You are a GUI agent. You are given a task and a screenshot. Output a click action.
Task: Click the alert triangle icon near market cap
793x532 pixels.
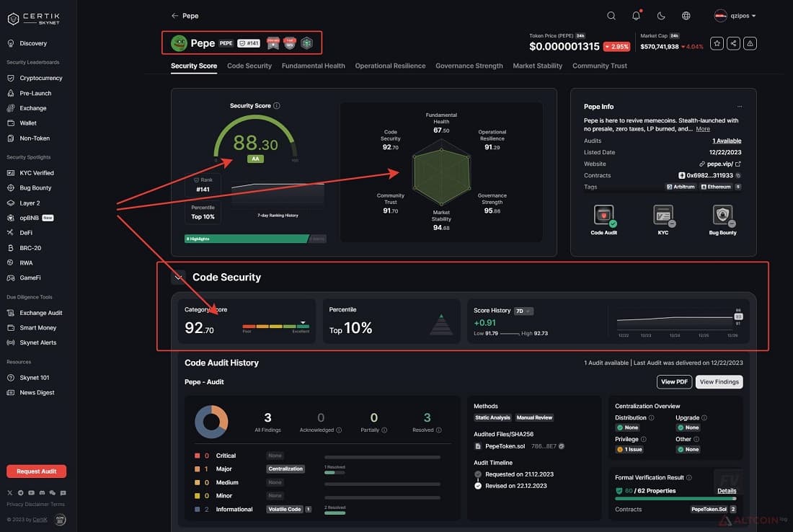click(750, 43)
